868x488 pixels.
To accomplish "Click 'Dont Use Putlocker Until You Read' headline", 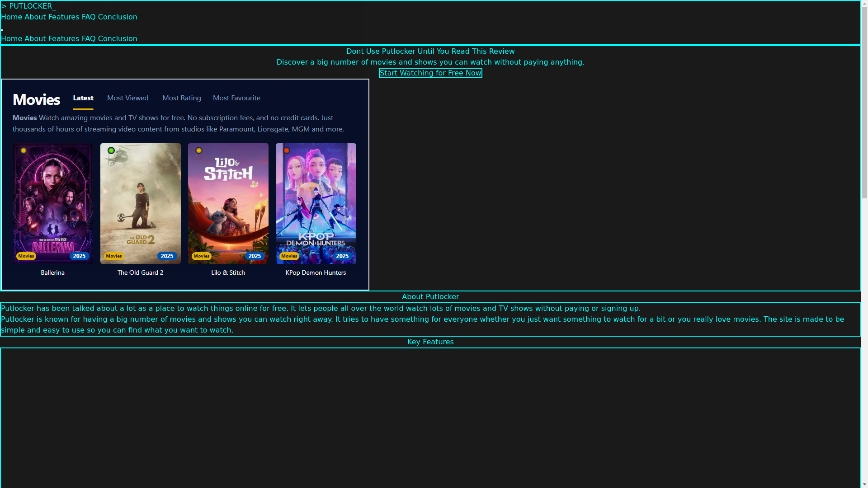I will (430, 52).
